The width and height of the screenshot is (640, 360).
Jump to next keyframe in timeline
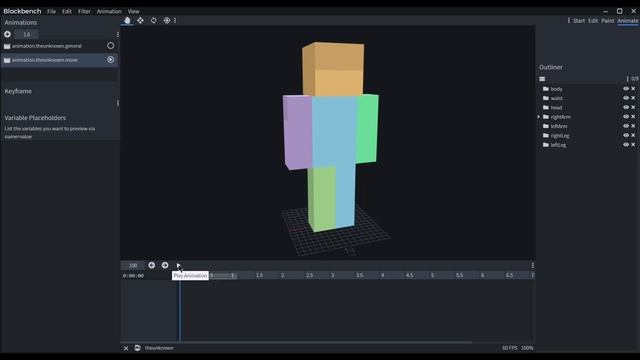coord(165,265)
